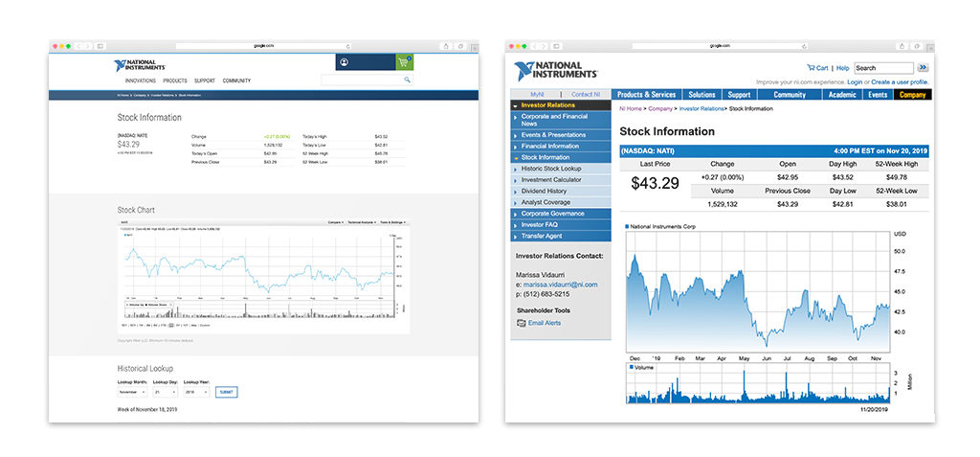
Task: Click the tabs overview icon in left browser
Action: tap(460, 46)
